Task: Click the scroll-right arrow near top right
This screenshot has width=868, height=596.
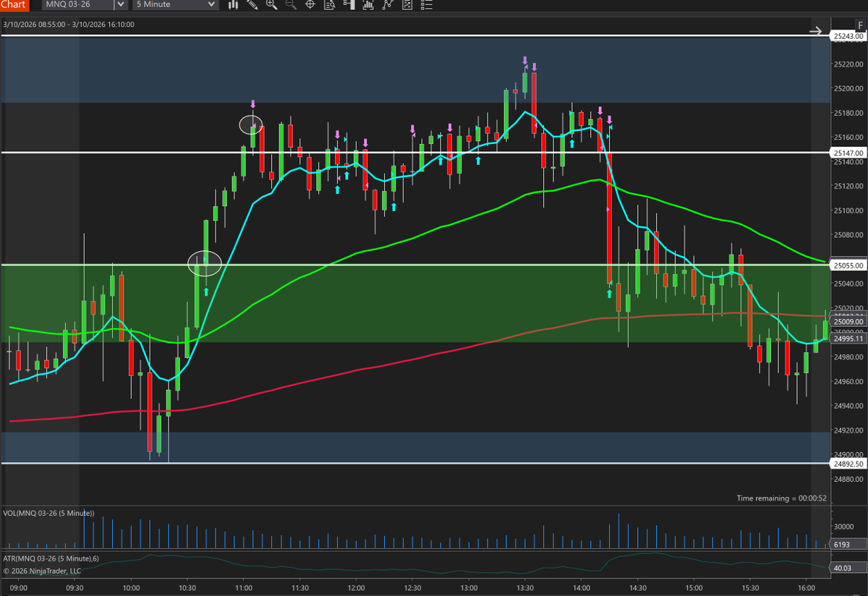Action: tap(815, 31)
